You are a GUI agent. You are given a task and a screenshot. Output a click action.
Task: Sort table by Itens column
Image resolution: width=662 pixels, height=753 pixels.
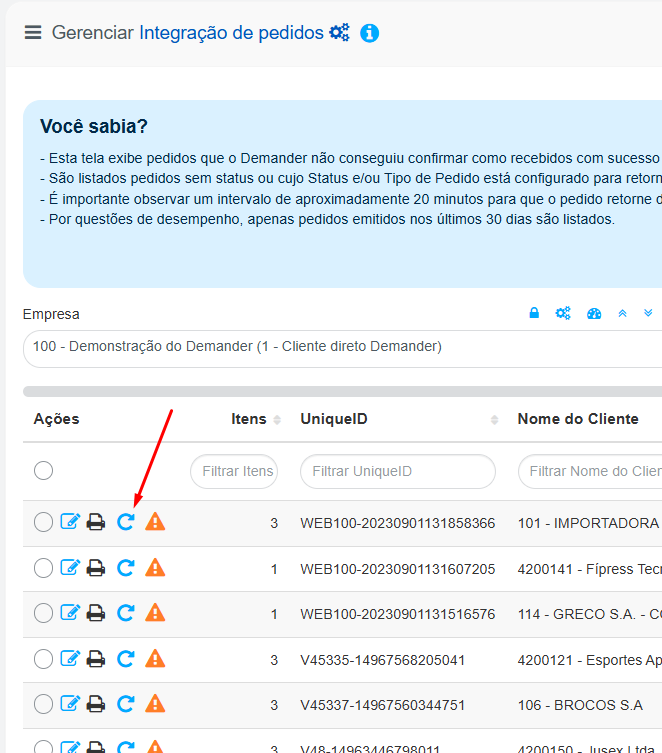[277, 419]
